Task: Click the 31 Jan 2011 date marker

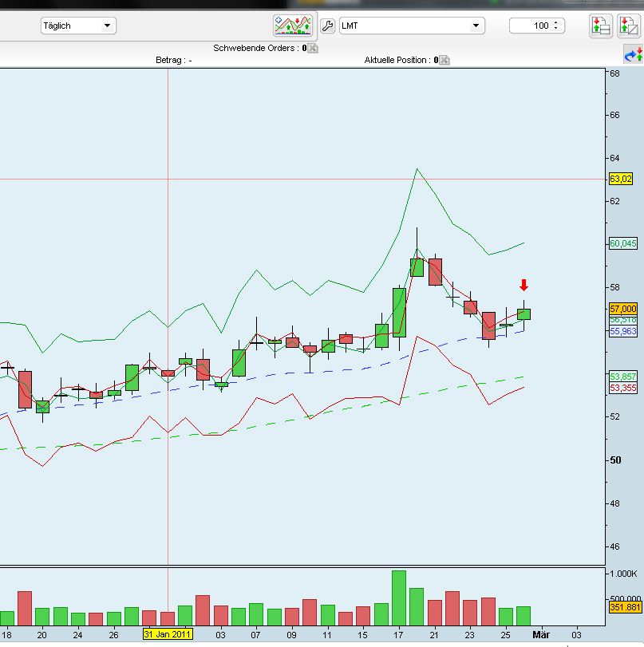Action: coord(168,634)
